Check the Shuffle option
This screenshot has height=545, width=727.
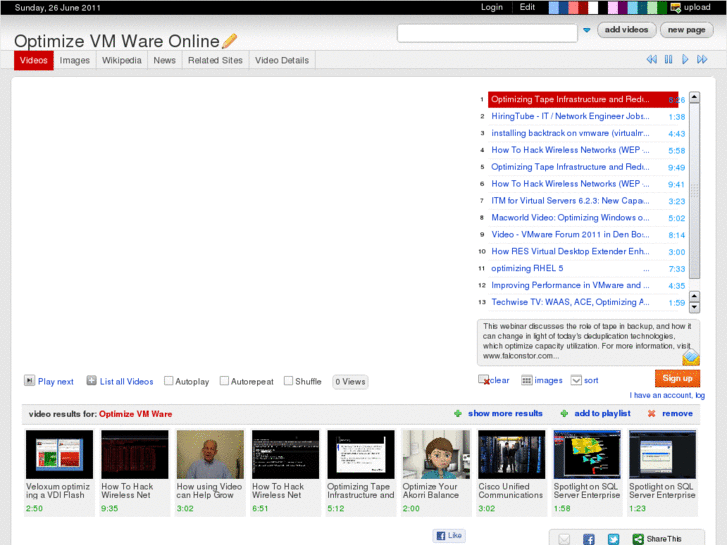(x=288, y=381)
